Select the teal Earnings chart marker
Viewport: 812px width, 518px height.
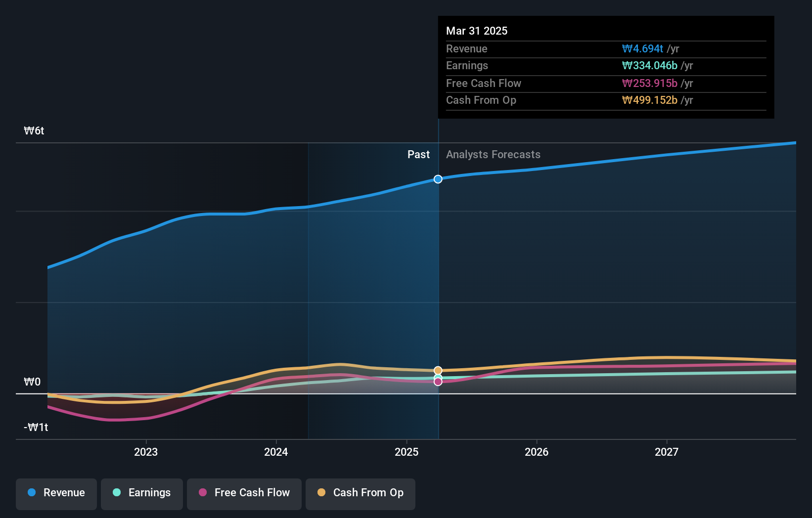(x=438, y=376)
